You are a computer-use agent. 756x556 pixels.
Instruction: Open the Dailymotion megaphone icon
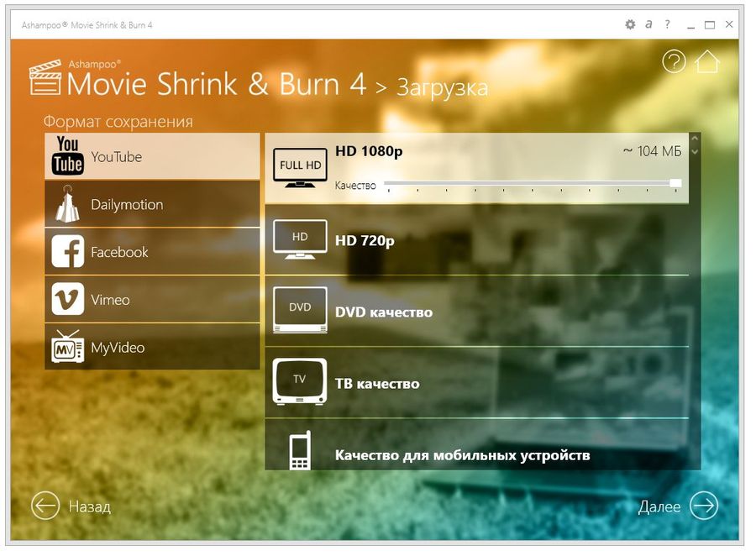point(66,203)
